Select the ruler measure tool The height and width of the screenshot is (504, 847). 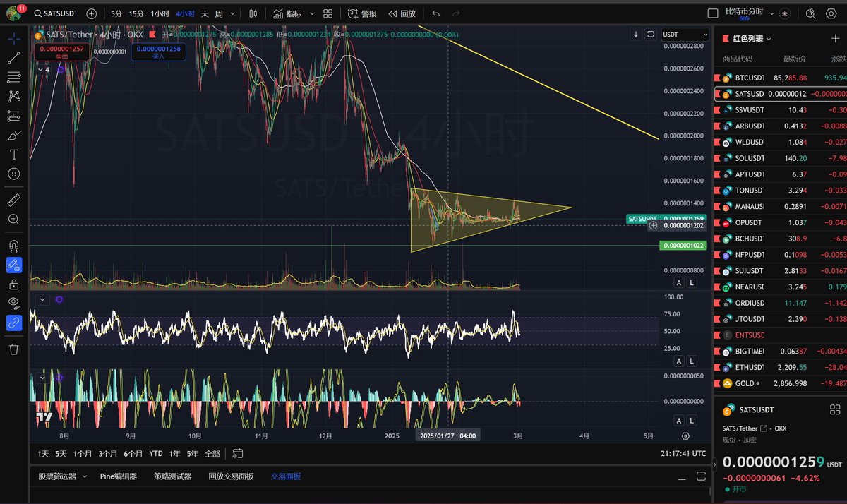click(x=13, y=200)
